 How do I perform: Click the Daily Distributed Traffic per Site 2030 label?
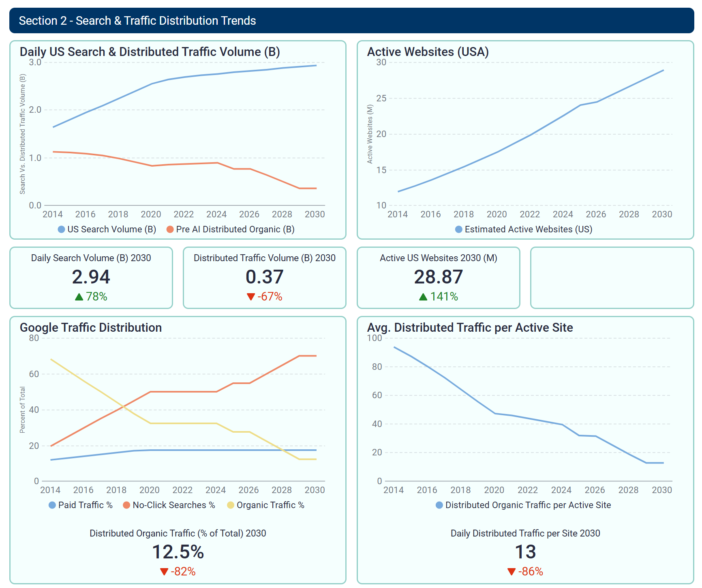coord(525,534)
